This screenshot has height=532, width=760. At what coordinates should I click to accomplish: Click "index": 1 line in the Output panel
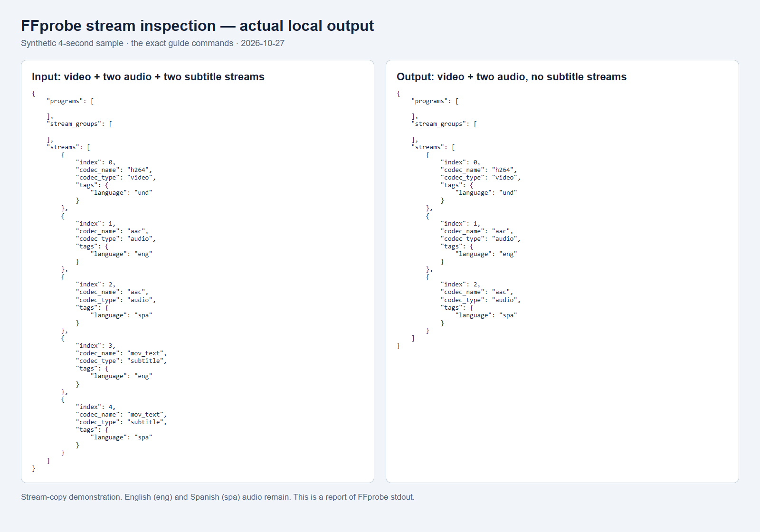[460, 224]
